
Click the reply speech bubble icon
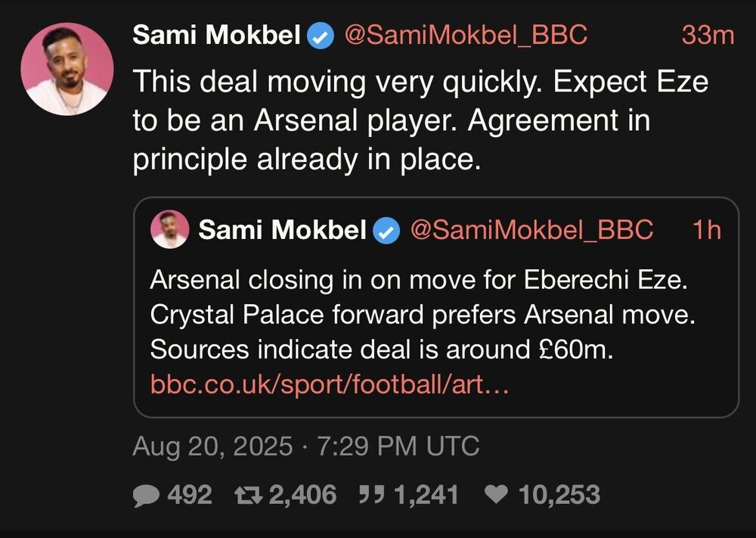(147, 496)
